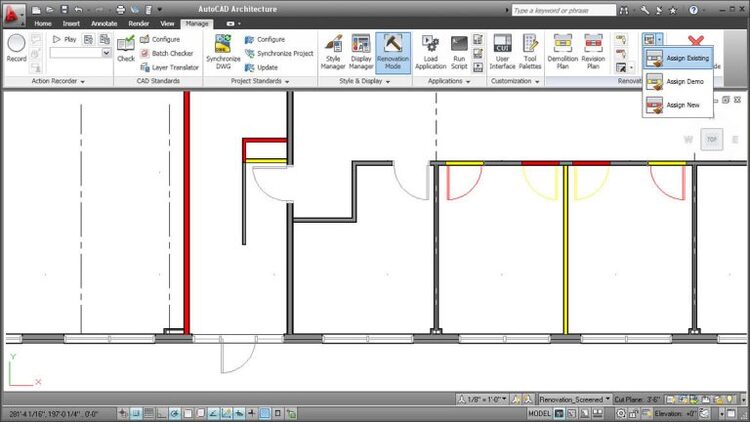The image size is (750, 422).
Task: Open the Display Manager
Action: pos(361,52)
